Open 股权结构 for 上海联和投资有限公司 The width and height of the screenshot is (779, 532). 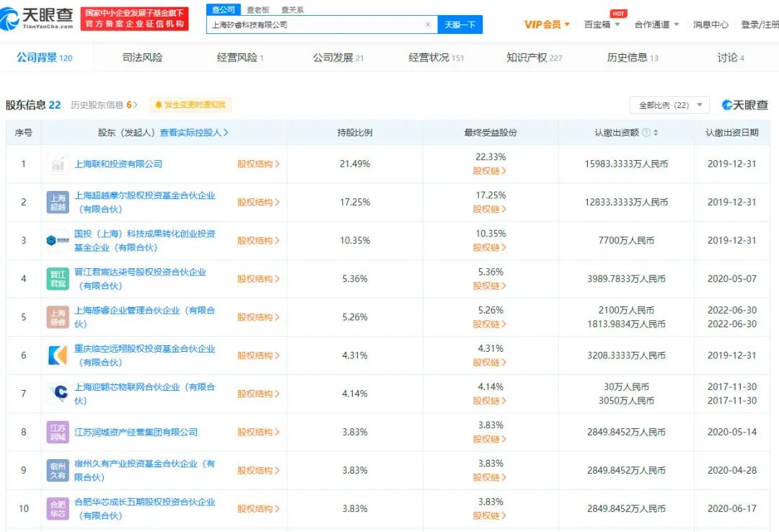(x=258, y=164)
